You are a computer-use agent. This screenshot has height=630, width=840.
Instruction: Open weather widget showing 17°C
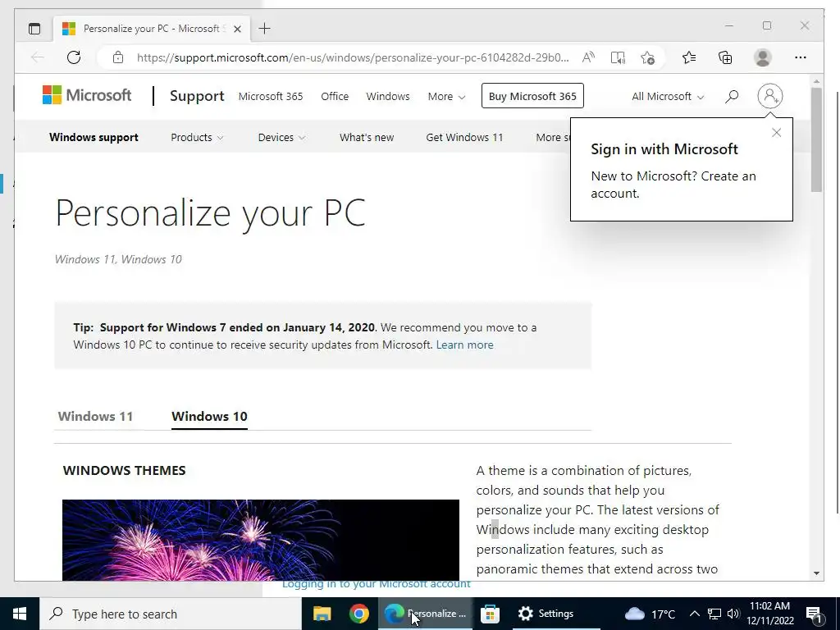650,614
